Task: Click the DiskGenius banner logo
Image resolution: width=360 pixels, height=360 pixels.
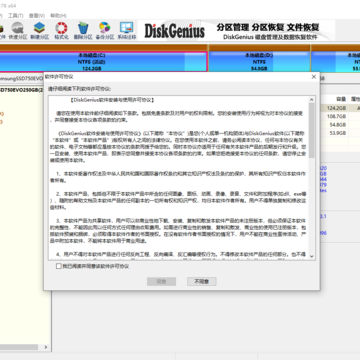Action: [174, 31]
